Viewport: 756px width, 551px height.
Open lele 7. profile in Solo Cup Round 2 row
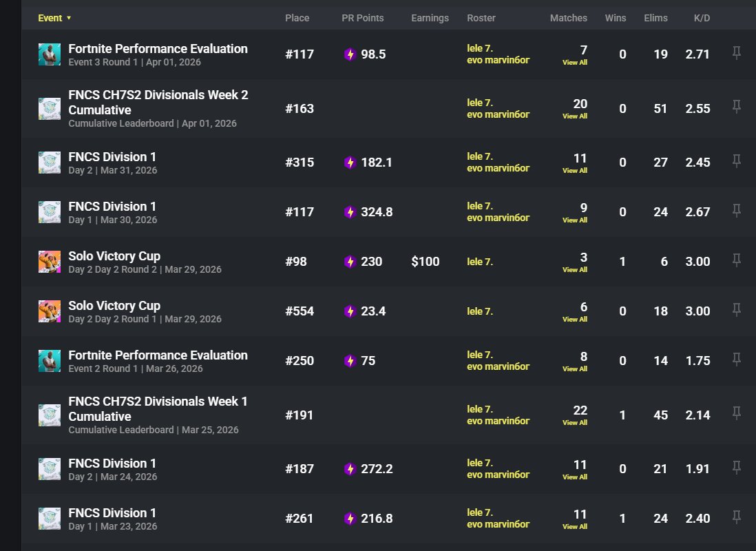pyautogui.click(x=480, y=262)
